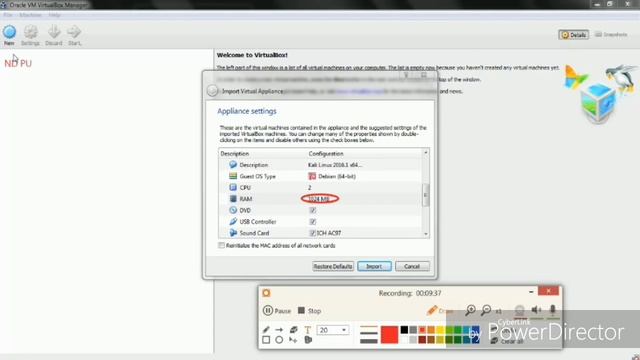Uncheck the USB Controller checkbox
The width and height of the screenshot is (640, 360).
313,222
